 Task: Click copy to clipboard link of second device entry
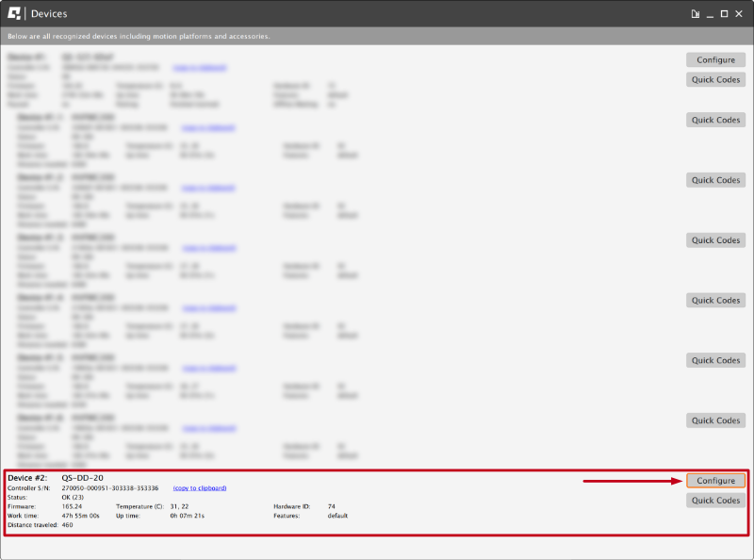click(207, 128)
